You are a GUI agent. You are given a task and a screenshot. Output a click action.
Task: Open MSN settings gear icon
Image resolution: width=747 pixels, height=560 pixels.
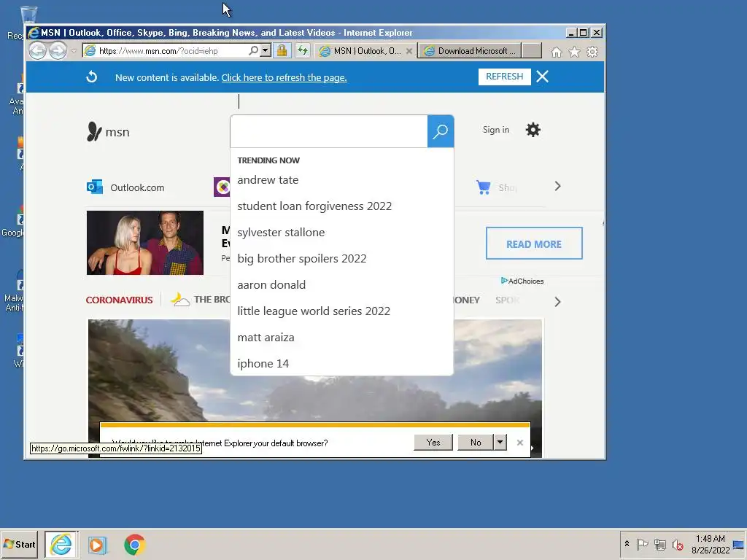[533, 130]
